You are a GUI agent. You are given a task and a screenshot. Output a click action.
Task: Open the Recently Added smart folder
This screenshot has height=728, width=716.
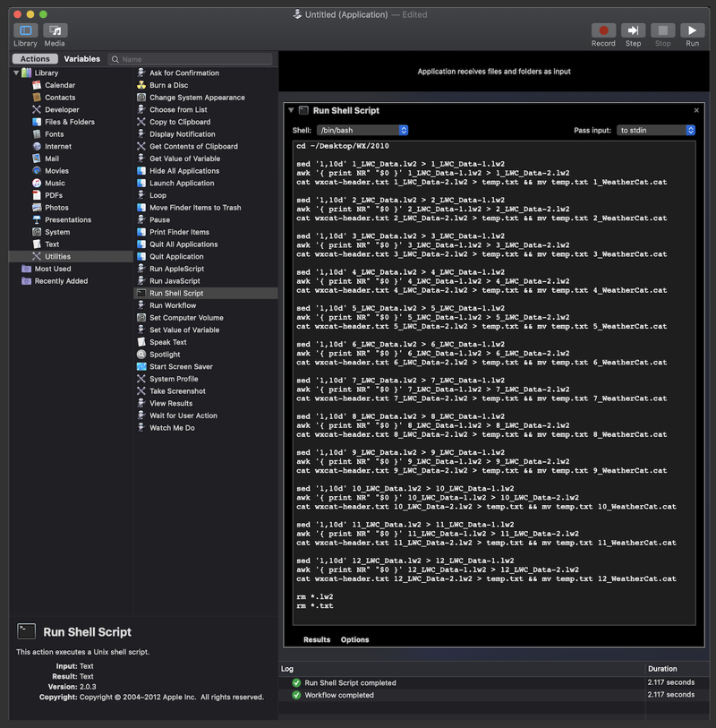[x=61, y=281]
